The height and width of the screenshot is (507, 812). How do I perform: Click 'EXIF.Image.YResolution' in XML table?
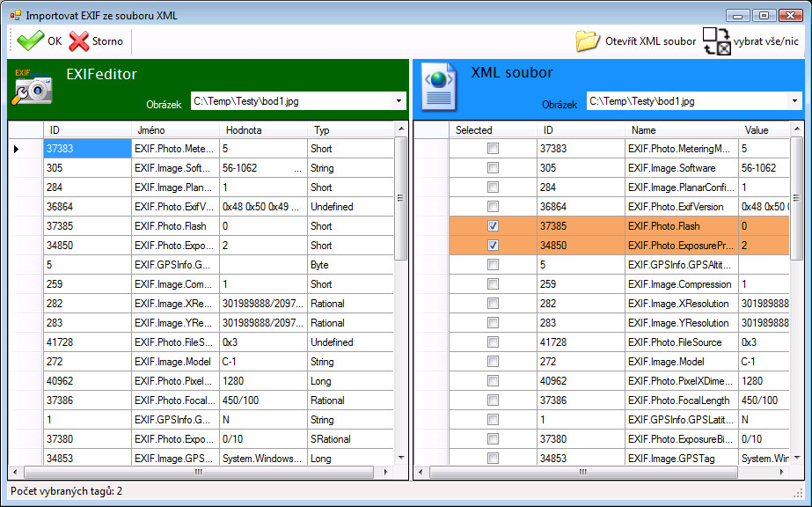pos(682,323)
